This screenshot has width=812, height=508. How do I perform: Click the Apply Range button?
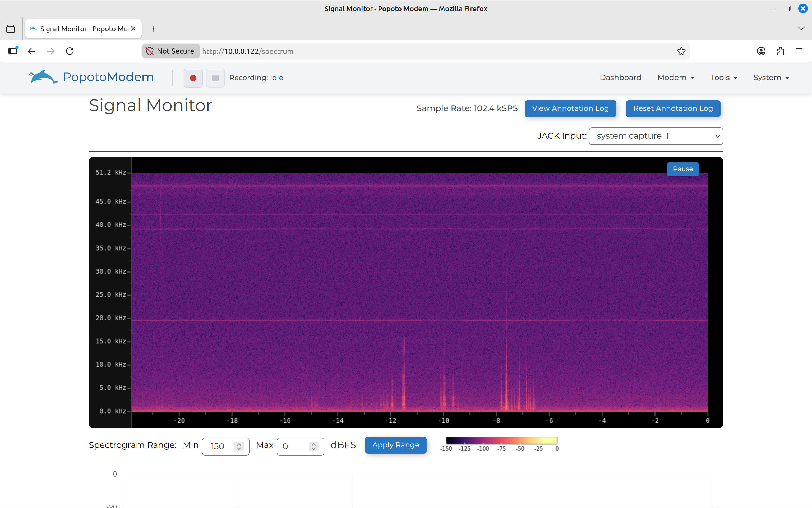tap(396, 445)
